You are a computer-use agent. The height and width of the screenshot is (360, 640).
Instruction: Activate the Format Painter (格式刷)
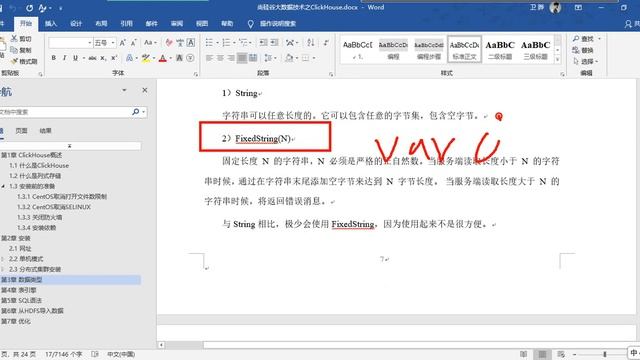(24, 62)
